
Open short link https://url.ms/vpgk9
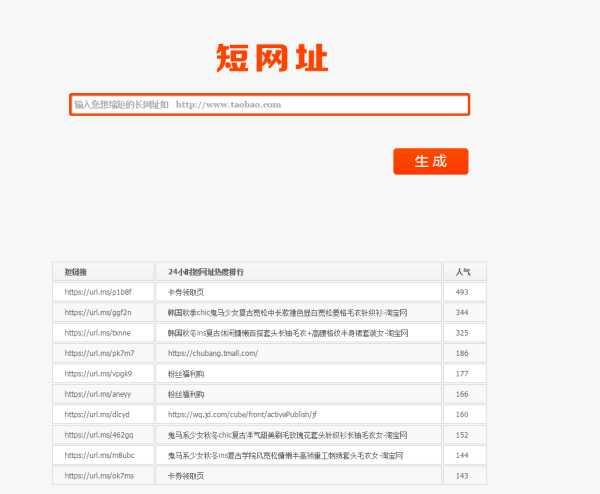pyautogui.click(x=98, y=373)
